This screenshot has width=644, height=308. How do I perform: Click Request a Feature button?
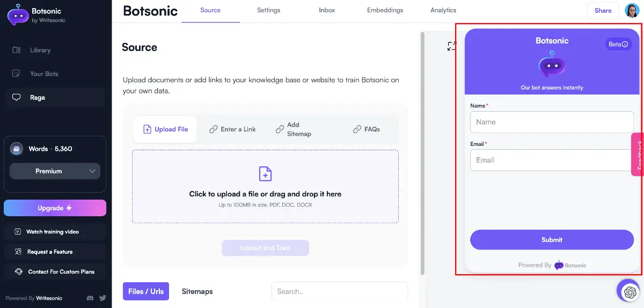(55, 252)
